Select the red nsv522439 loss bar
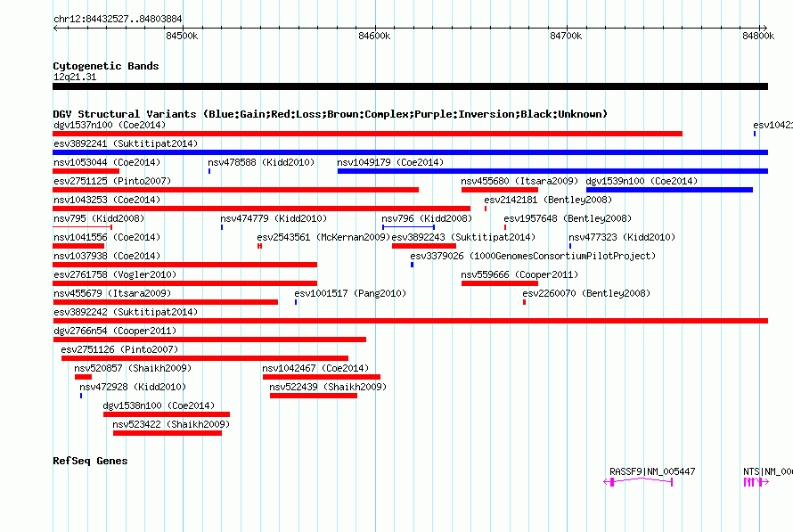 [x=314, y=396]
